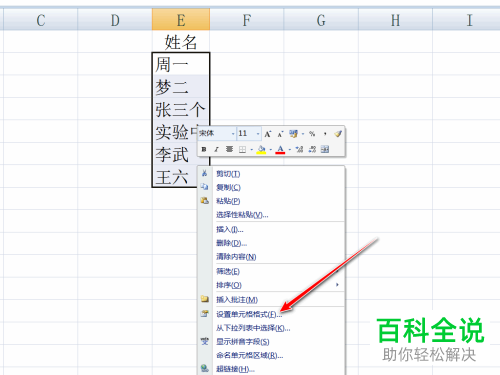
Task: Select 删除(D)... menu entry
Action: [271, 243]
